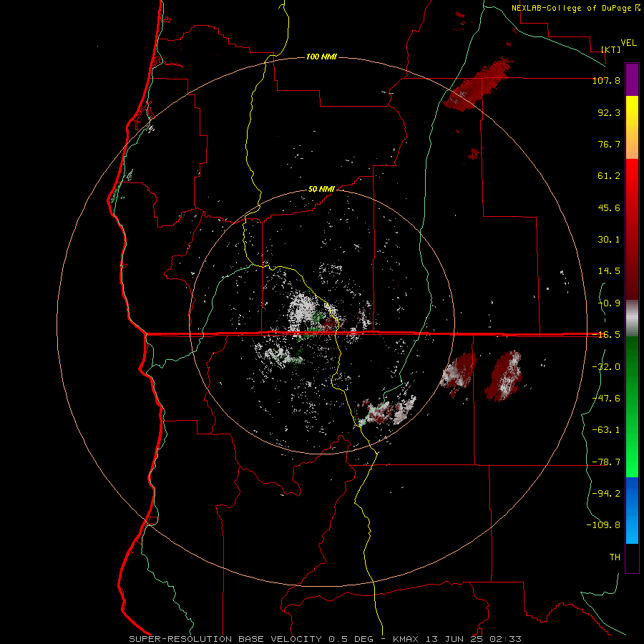Click the purple segment of the color bar

pos(632,79)
